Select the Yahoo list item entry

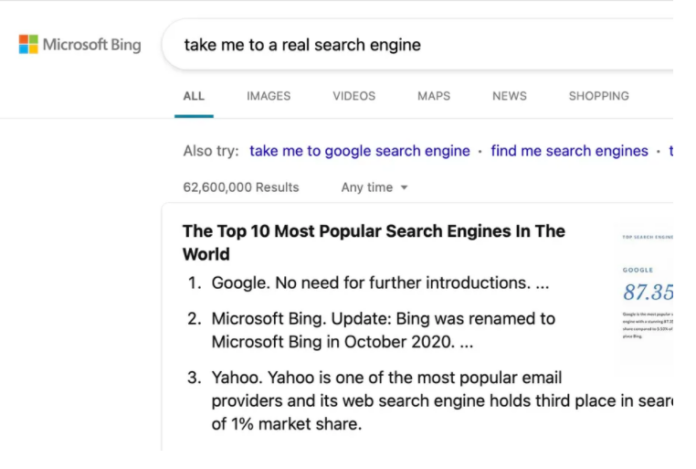point(430,401)
